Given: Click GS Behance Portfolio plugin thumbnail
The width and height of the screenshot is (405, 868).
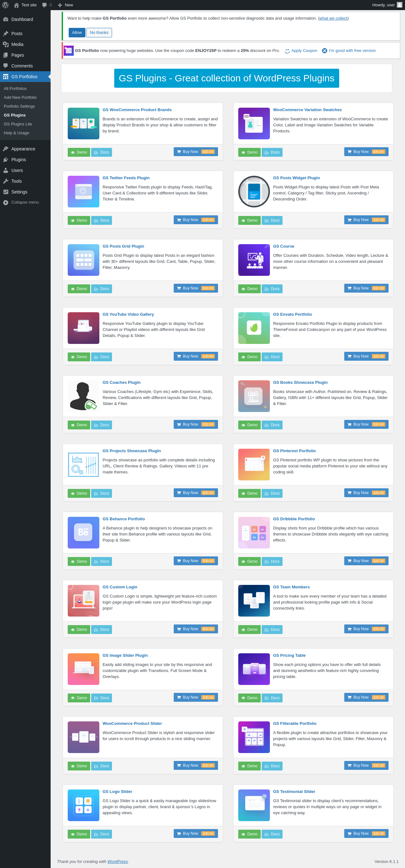Looking at the screenshot, I should click(84, 532).
